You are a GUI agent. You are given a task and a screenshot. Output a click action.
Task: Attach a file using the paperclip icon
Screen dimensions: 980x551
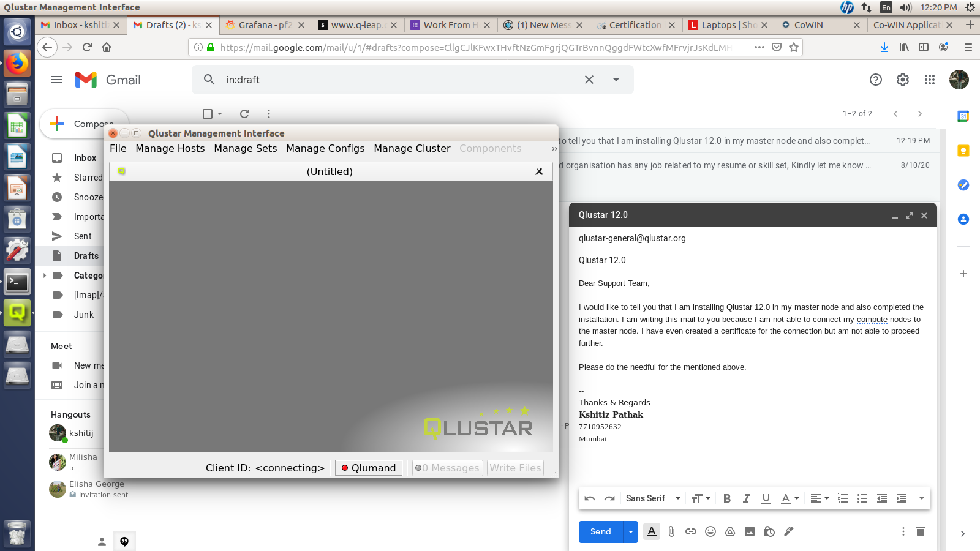(671, 531)
